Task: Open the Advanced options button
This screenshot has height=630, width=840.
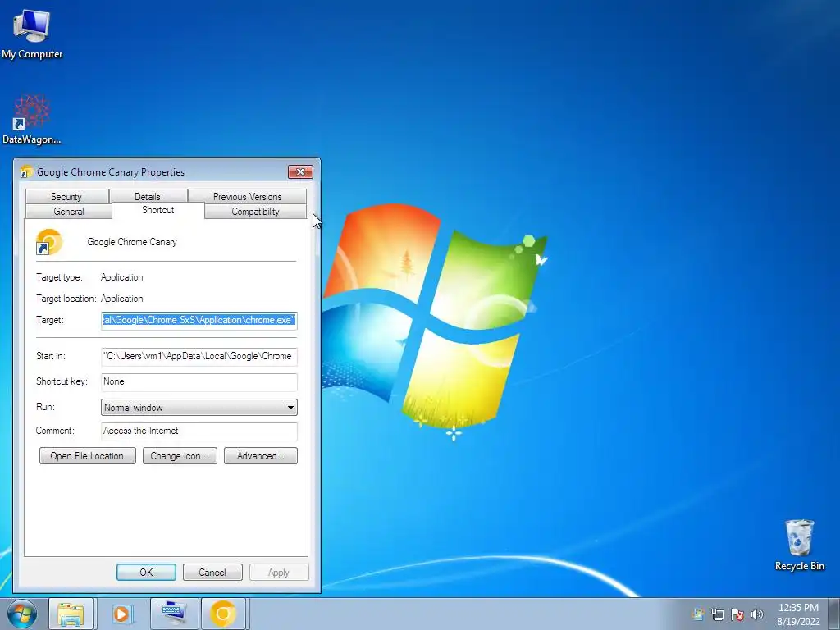Action: [260, 456]
